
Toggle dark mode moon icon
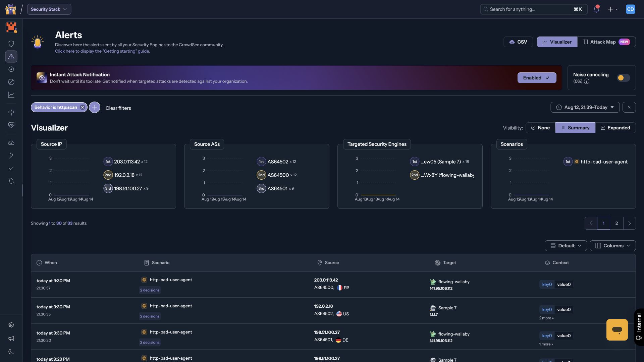pyautogui.click(x=11, y=352)
